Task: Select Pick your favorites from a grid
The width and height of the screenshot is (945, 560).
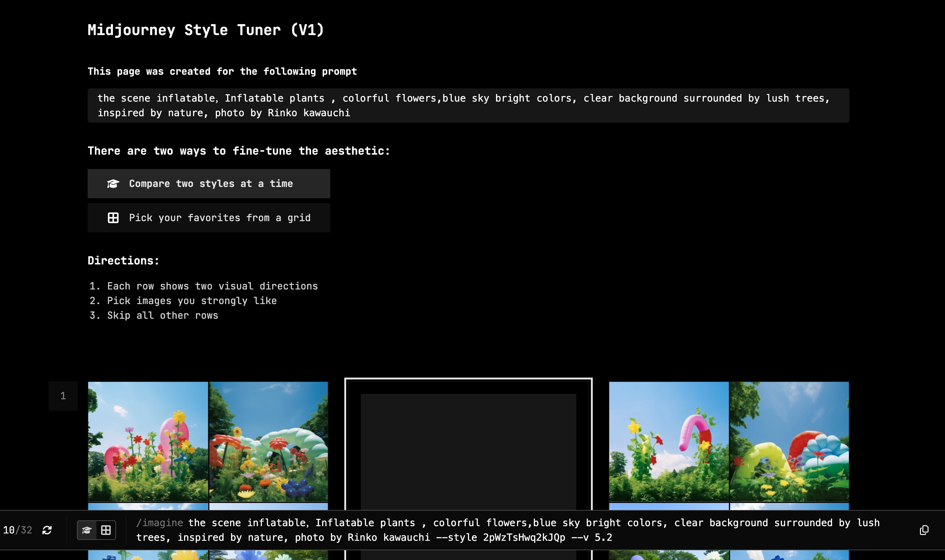Action: 209,218
